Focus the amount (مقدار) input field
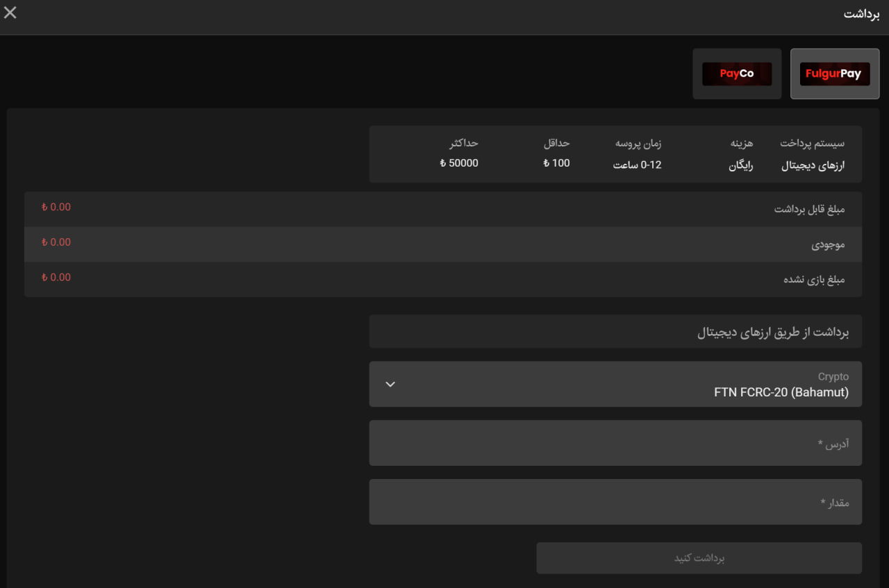This screenshot has height=588, width=889. 615,502
